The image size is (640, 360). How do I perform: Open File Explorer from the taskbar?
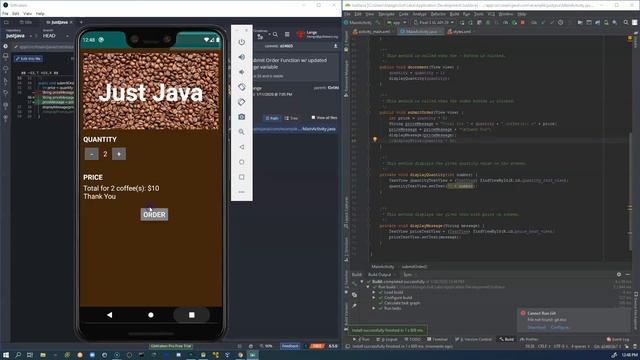click(42, 355)
